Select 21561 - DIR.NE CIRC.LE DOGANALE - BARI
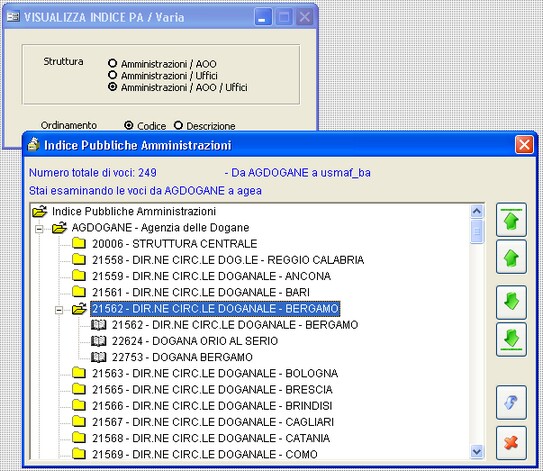The height and width of the screenshot is (471, 543). pos(201,292)
